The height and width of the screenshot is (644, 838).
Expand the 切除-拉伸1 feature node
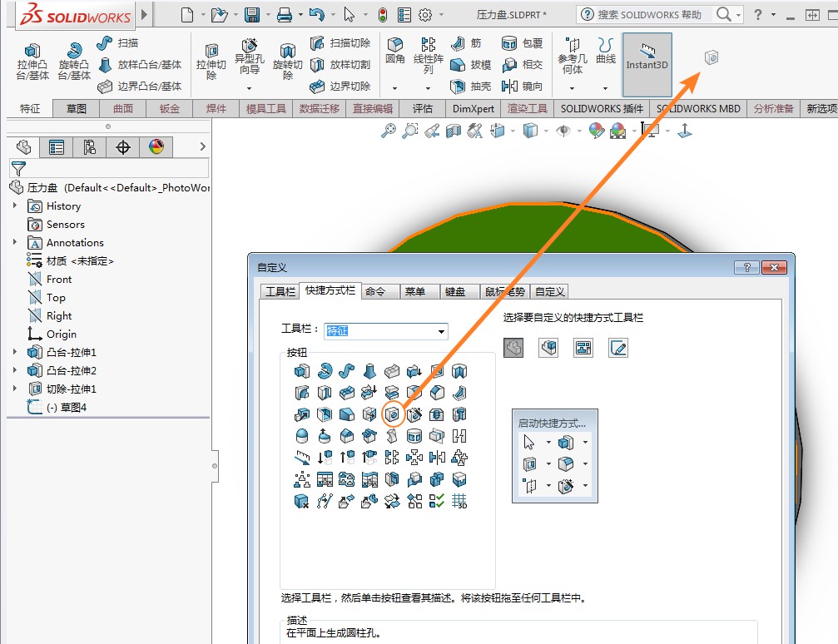pyautogui.click(x=15, y=389)
